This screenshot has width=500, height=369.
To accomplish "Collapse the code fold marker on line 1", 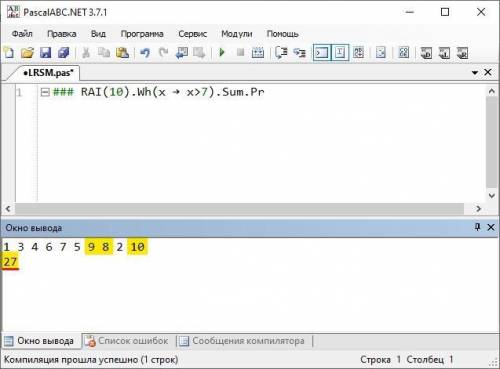I will click(x=45, y=92).
